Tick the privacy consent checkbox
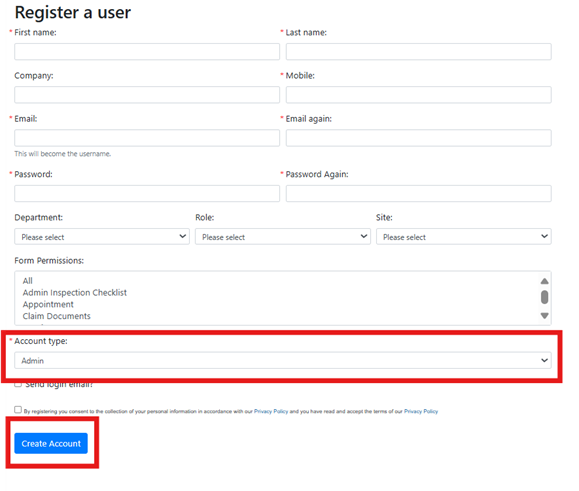The width and height of the screenshot is (579, 491). click(x=18, y=409)
